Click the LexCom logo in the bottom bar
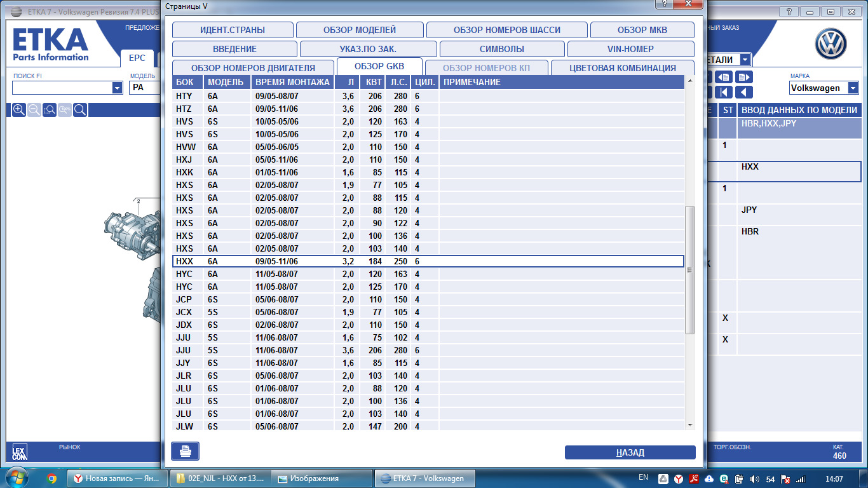This screenshot has width=868, height=488. (20, 452)
